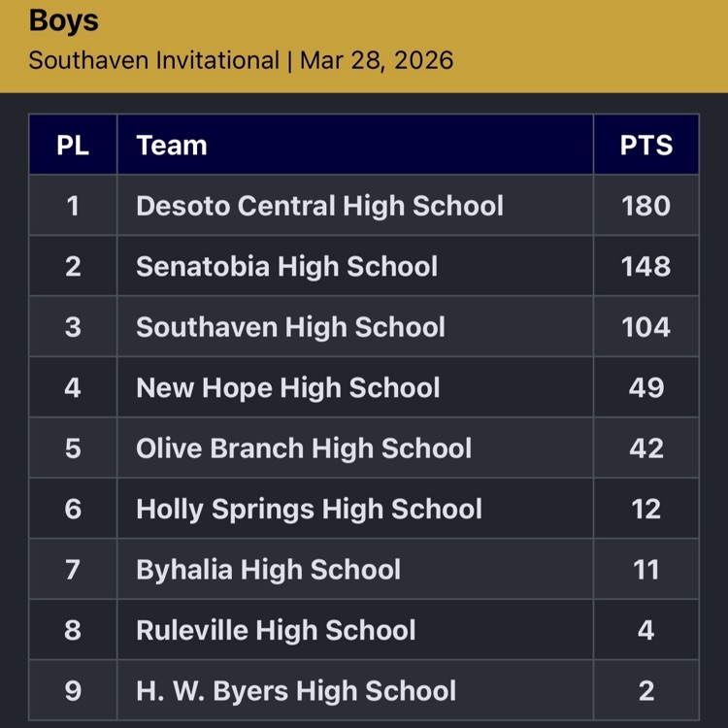
Task: Sort by the PTS column header
Action: tap(645, 146)
